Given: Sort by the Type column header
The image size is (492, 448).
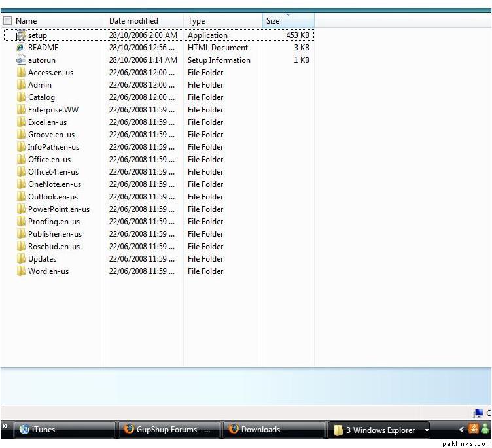Looking at the screenshot, I should coord(222,21).
